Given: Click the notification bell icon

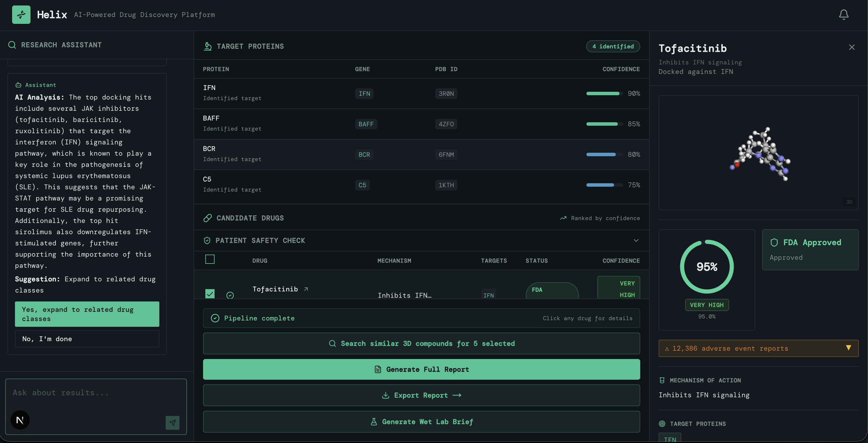Looking at the screenshot, I should (x=843, y=14).
